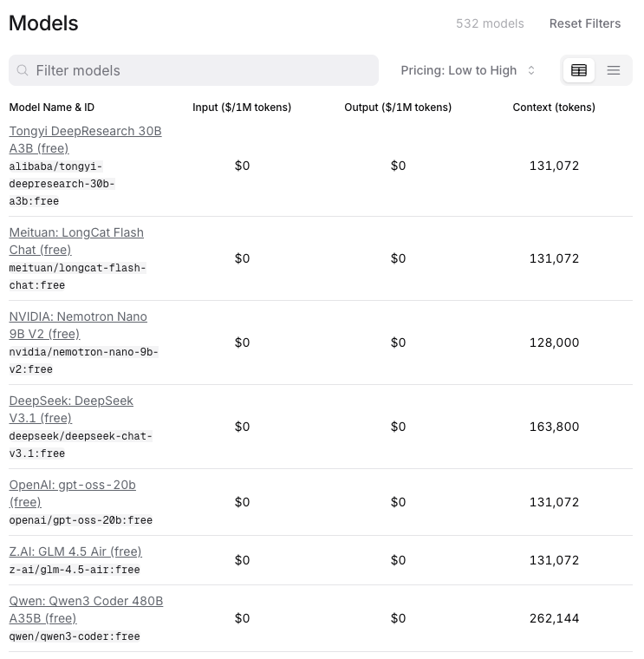The width and height of the screenshot is (644, 659).
Task: Click input price $0 in GLM 4.5 Air row
Action: pyautogui.click(x=242, y=560)
